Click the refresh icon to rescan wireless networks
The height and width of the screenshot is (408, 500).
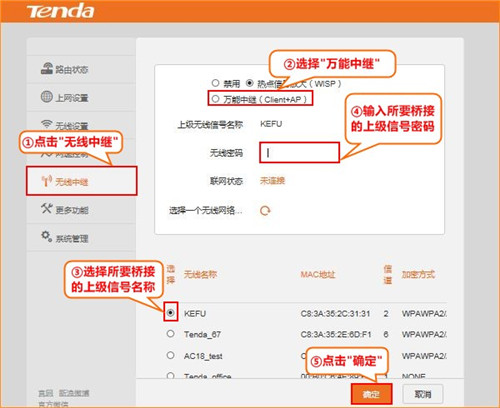(265, 211)
